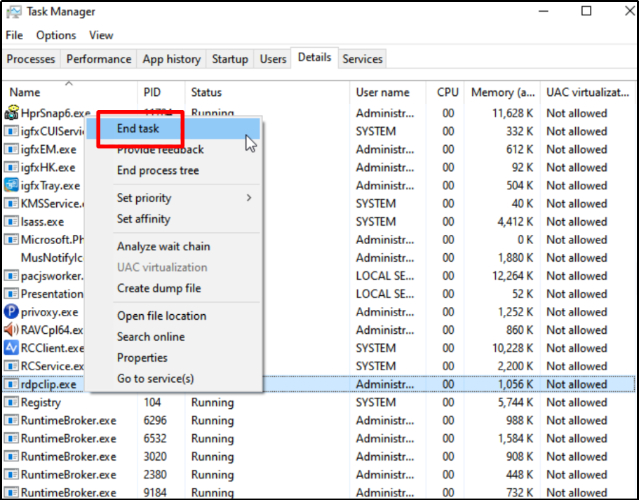Image resolution: width=639 pixels, height=500 pixels.
Task: Click the igfxTray.exe process icon
Action: point(11,185)
